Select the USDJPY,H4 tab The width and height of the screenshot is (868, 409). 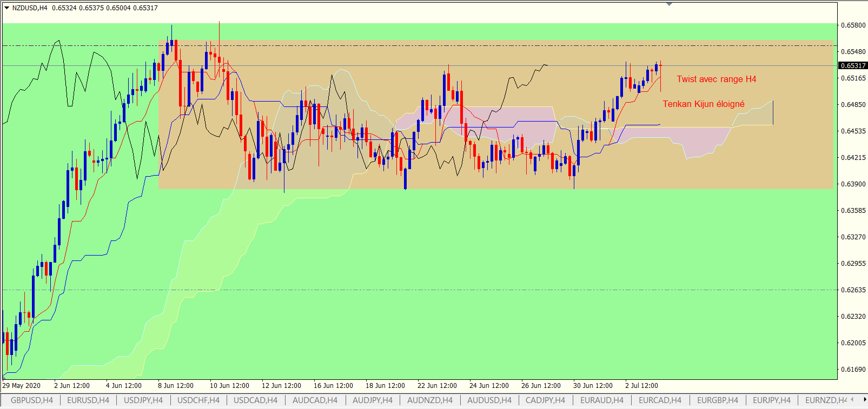coord(143,400)
